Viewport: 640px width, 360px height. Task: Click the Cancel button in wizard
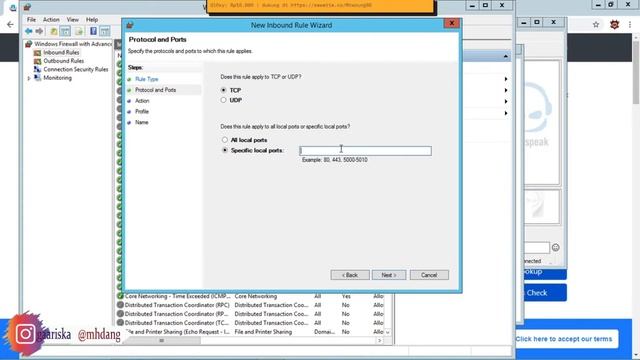[429, 275]
